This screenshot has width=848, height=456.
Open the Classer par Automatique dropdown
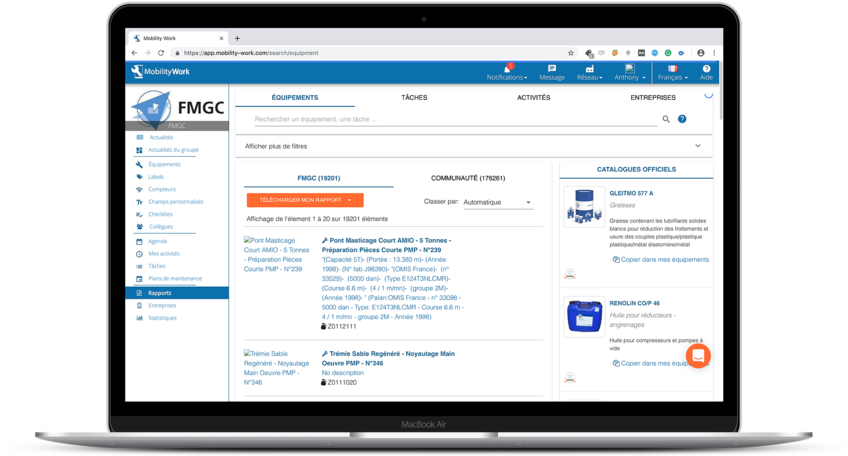[x=498, y=202]
